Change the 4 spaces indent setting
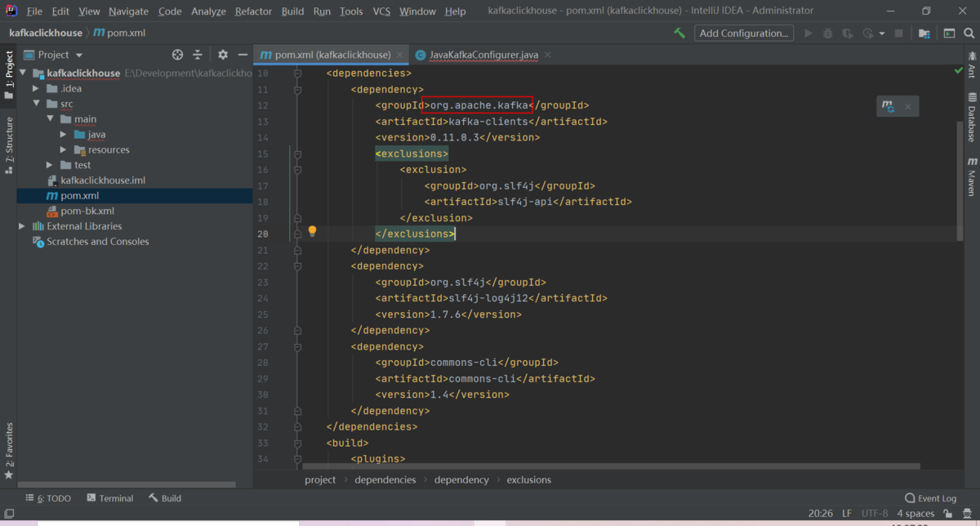The height and width of the screenshot is (526, 980). pos(915,514)
